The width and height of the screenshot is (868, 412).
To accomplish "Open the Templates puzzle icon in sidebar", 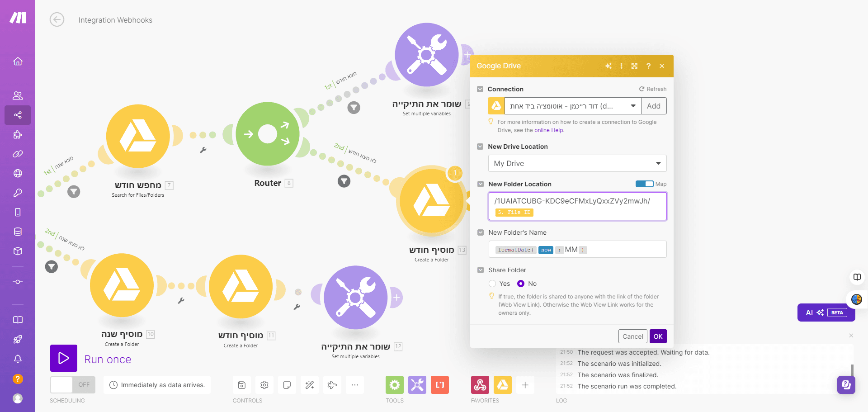I will (x=18, y=134).
